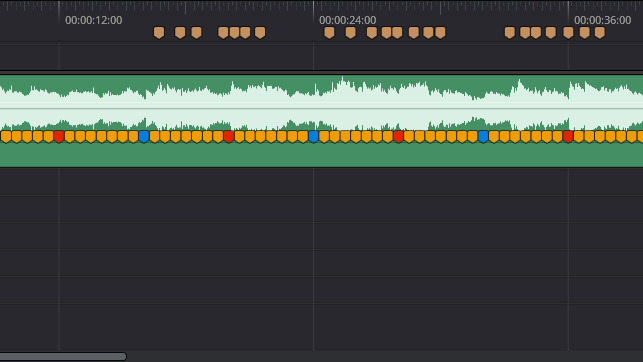Viewport: 643px width, 362px height.
Task: Select first tan ruler marker after 00:00:12:00
Action: pyautogui.click(x=159, y=33)
